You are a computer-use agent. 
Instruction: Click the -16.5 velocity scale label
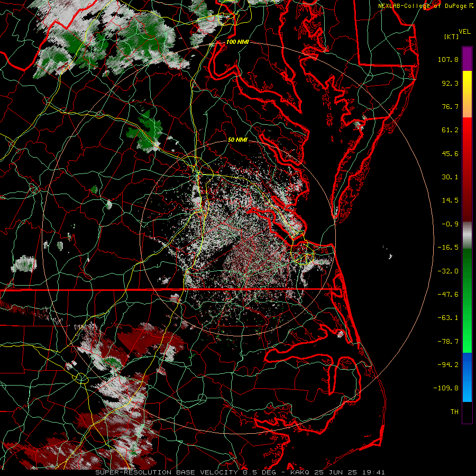(x=448, y=248)
